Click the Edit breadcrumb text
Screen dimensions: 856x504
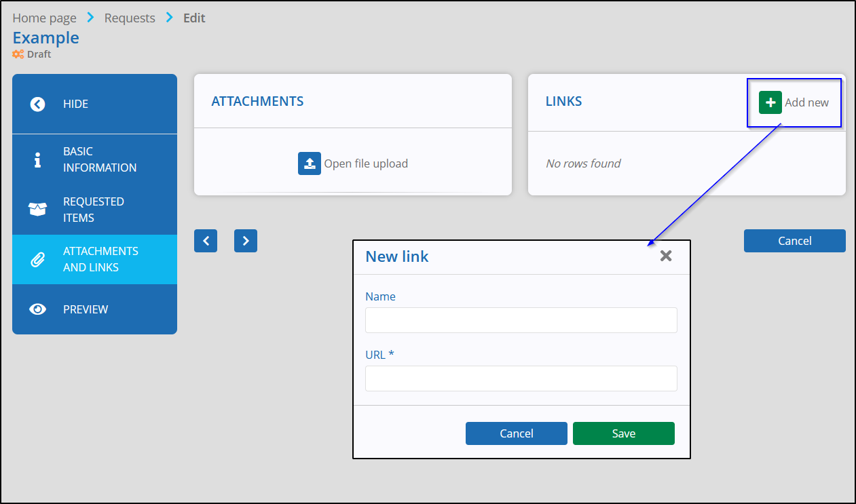pos(194,18)
